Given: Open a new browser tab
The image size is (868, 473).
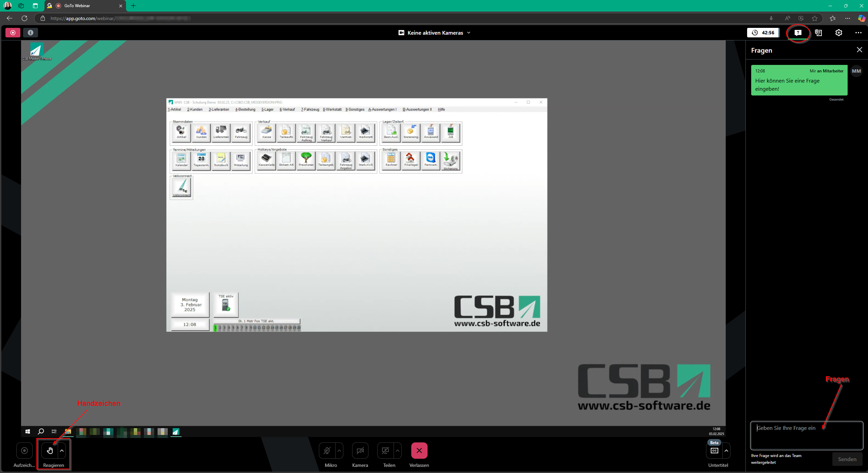Looking at the screenshot, I should (x=133, y=6).
